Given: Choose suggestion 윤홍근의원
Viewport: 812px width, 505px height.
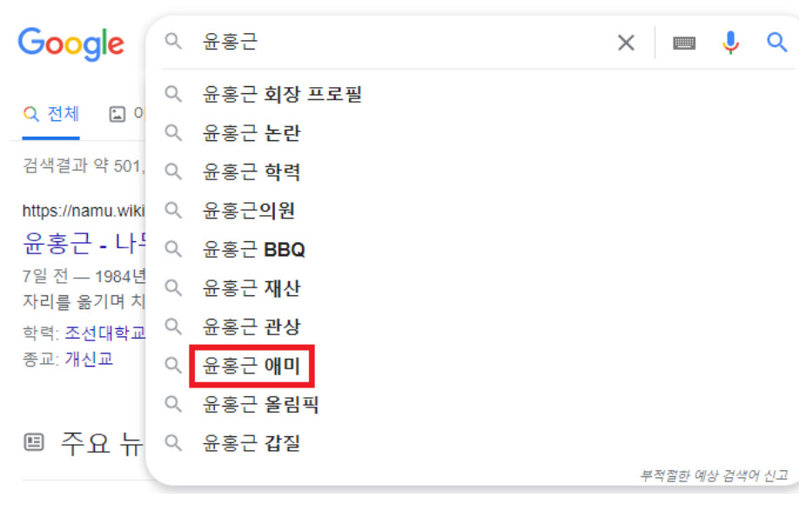Looking at the screenshot, I should [249, 211].
